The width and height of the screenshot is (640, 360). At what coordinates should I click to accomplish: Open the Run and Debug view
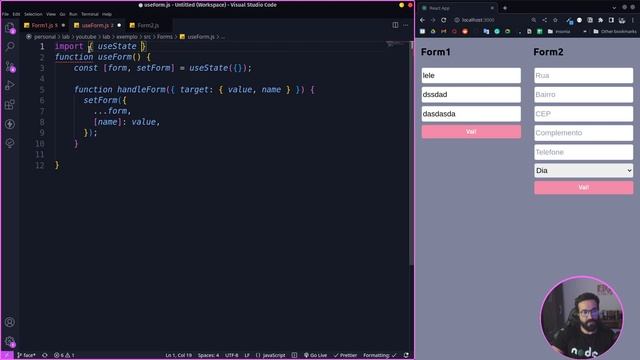pyautogui.click(x=10, y=85)
